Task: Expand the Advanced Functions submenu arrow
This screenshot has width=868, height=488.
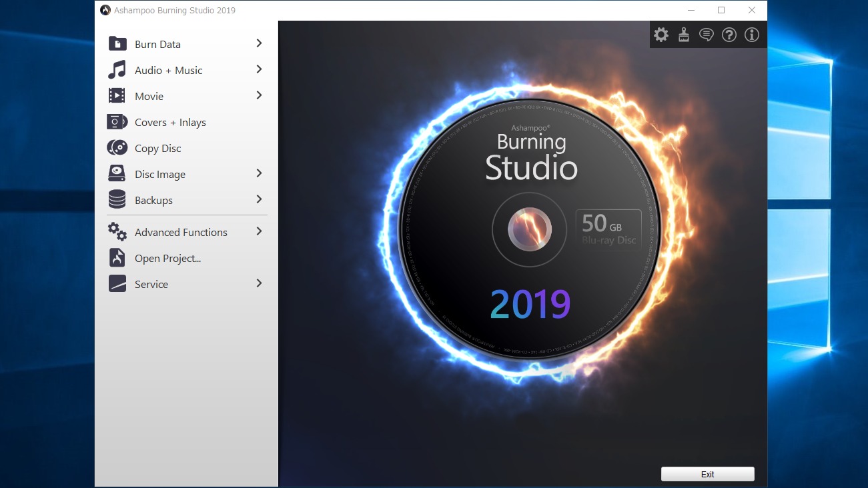Action: coord(259,231)
